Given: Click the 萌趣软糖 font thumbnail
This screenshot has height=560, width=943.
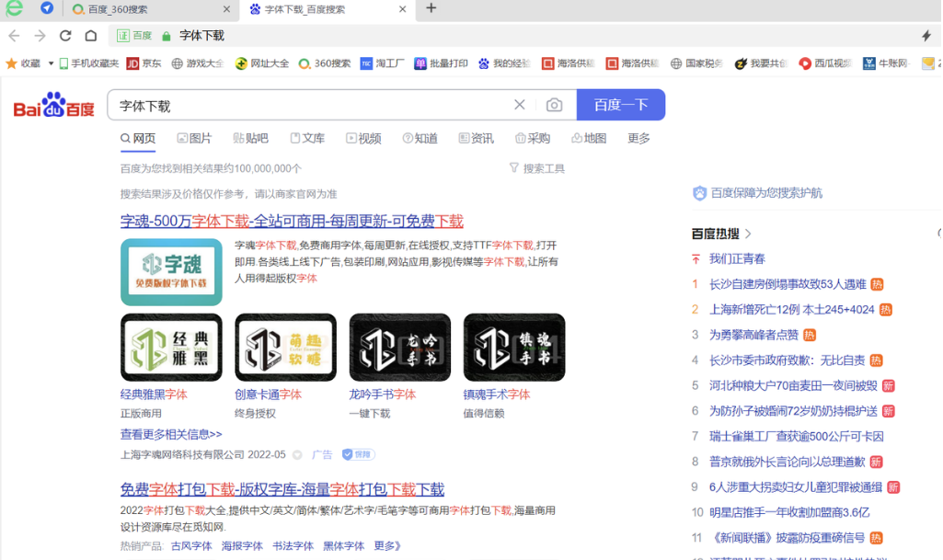Looking at the screenshot, I should pyautogui.click(x=286, y=348).
